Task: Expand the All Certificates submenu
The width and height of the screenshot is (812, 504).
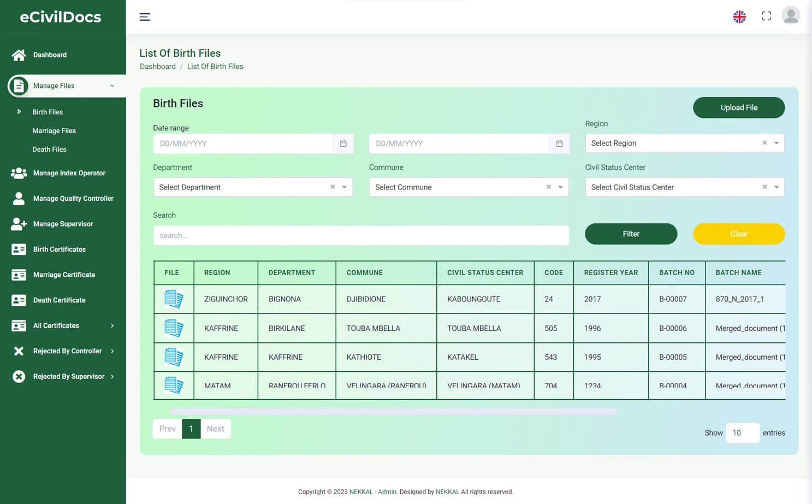Action: 112,325
